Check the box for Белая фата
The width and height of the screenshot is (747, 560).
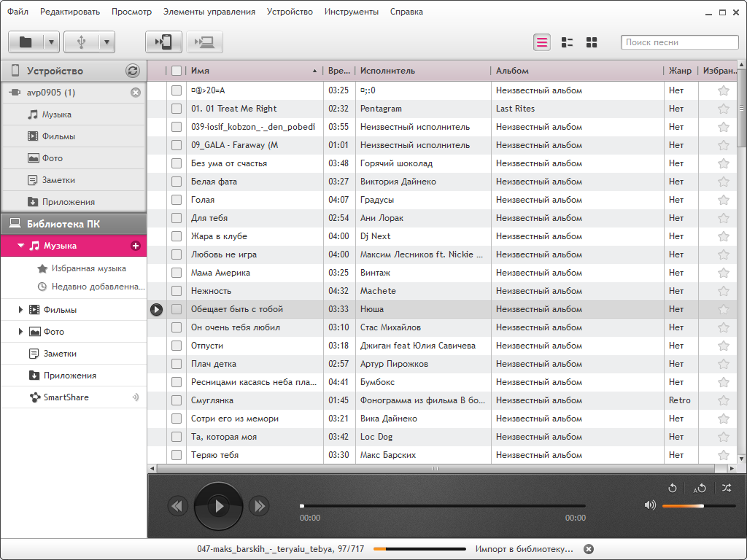coord(177,182)
